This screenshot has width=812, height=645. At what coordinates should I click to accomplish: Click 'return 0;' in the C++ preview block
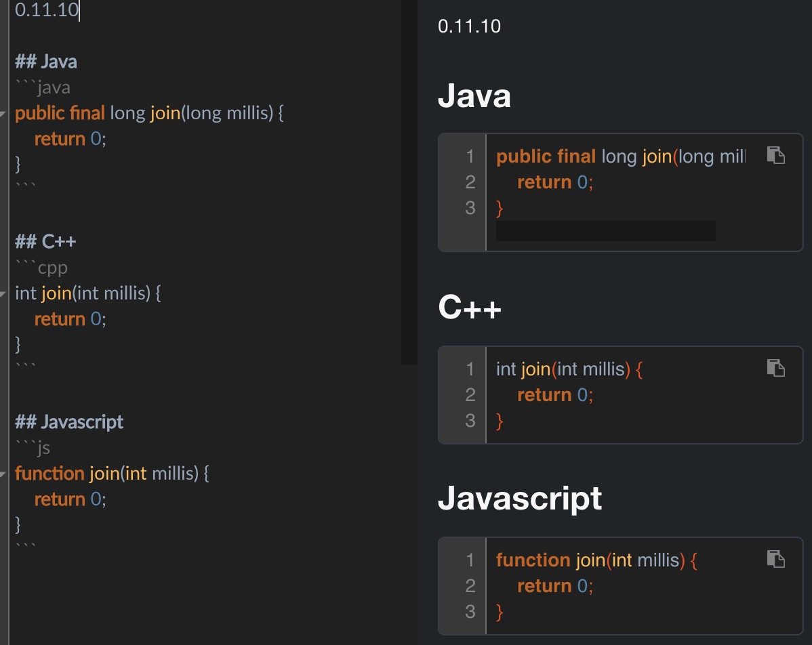click(555, 395)
